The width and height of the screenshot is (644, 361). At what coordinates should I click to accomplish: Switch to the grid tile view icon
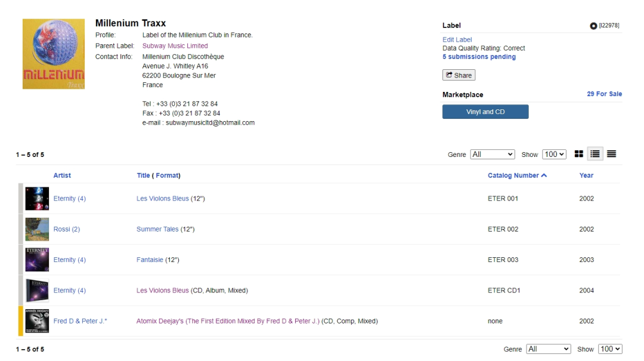[578, 154]
